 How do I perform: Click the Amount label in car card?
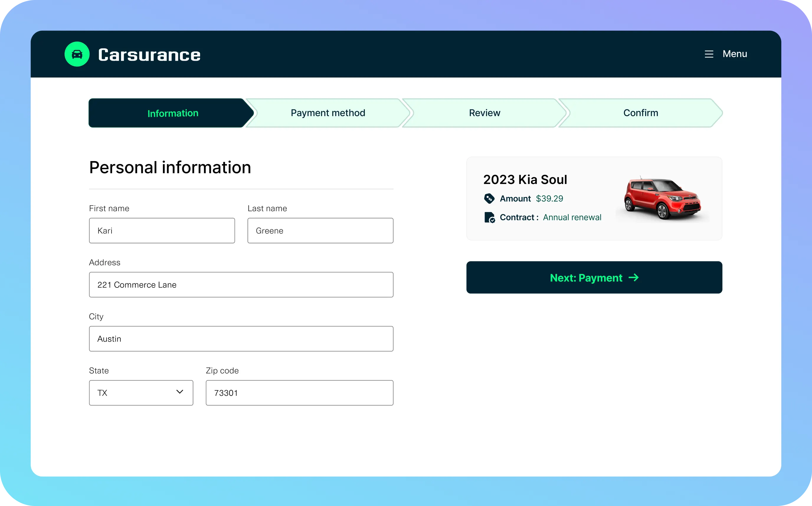pyautogui.click(x=515, y=198)
